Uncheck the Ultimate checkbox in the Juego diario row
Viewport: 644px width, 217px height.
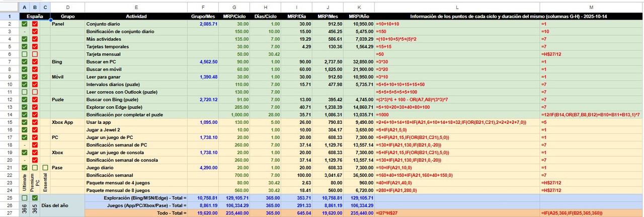click(x=24, y=167)
